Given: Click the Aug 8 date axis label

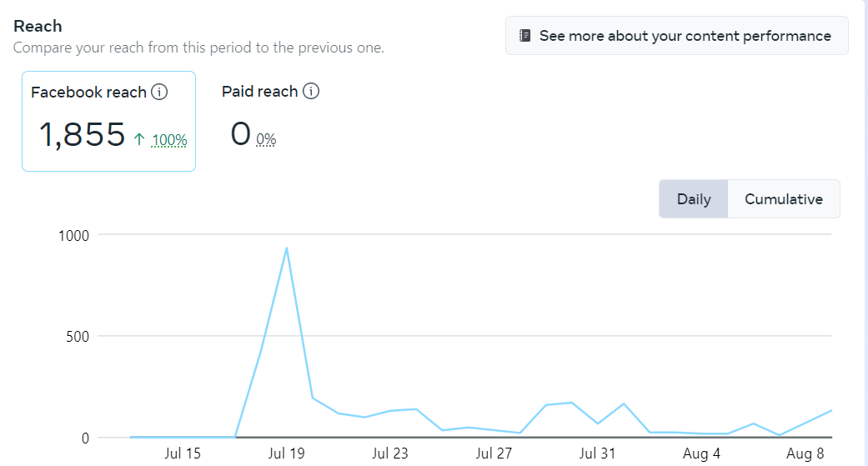Looking at the screenshot, I should click(805, 453).
